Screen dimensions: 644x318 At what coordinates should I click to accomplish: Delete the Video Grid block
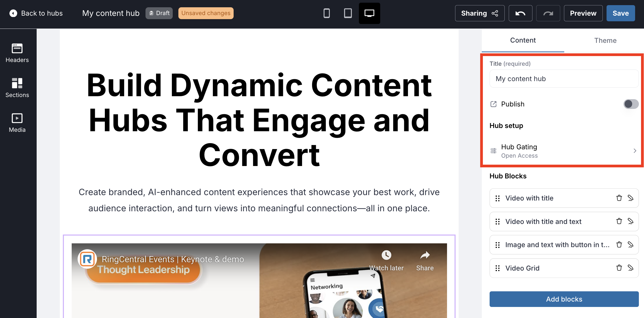point(619,268)
